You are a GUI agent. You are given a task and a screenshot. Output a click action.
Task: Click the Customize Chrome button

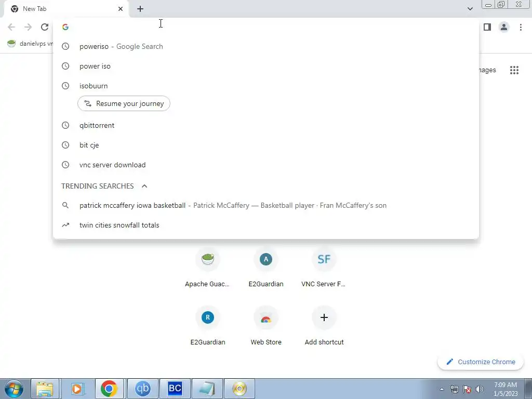click(481, 362)
